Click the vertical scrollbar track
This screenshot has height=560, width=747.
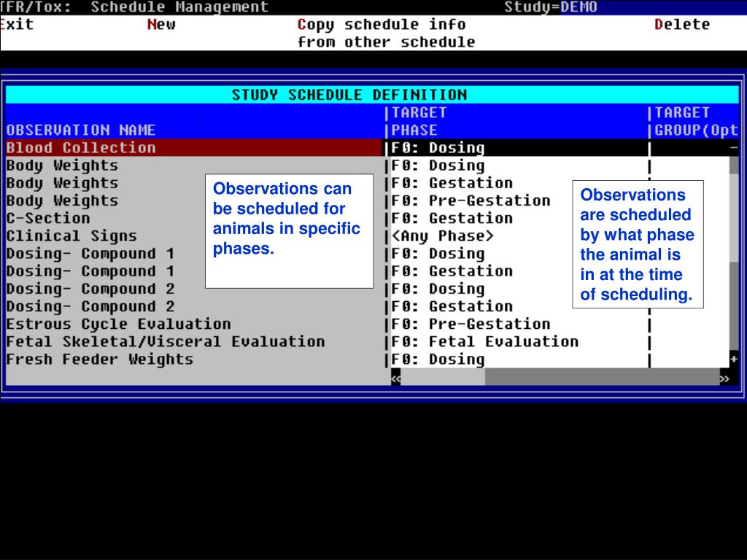(x=734, y=254)
